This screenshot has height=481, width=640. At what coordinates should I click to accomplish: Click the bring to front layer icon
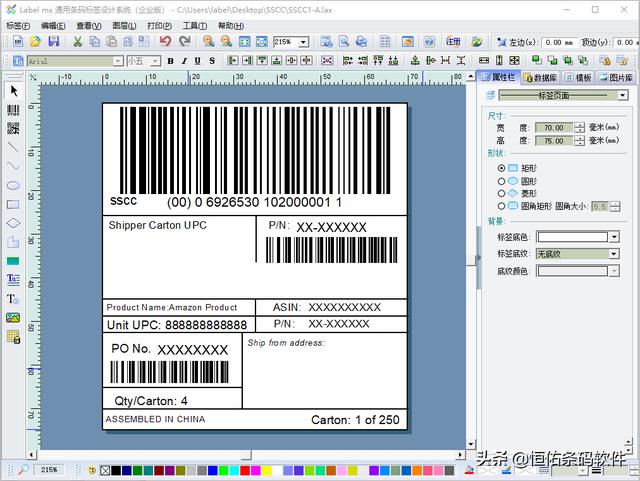[x=536, y=61]
